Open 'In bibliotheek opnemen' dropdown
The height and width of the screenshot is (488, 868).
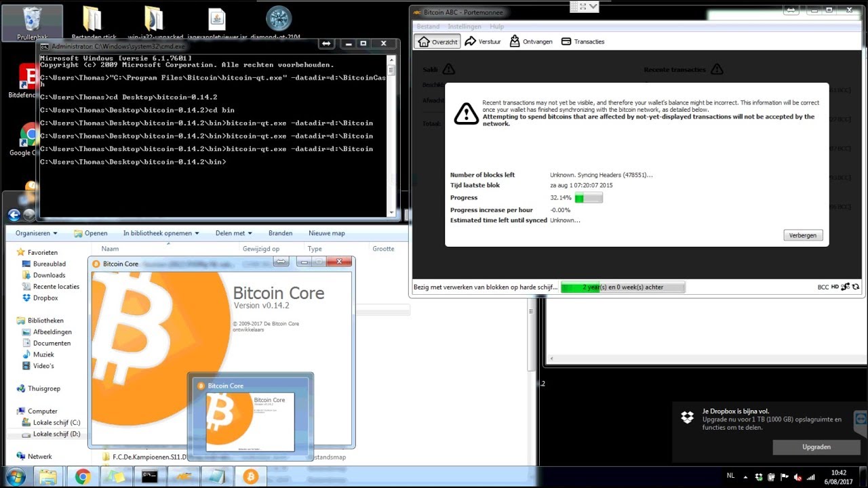coord(161,233)
